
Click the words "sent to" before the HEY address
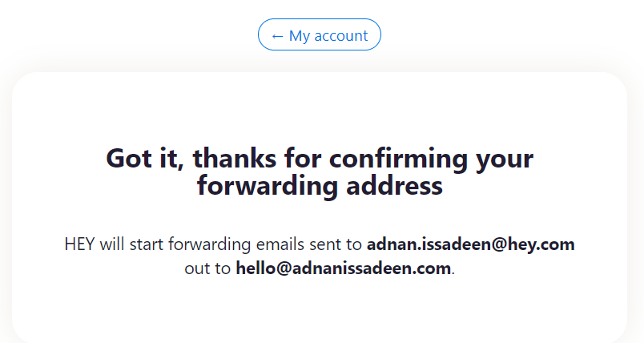(x=336, y=244)
